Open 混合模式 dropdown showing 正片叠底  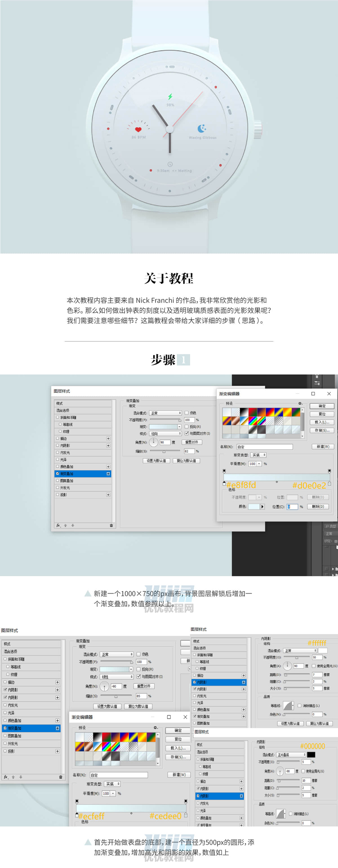coord(291,754)
